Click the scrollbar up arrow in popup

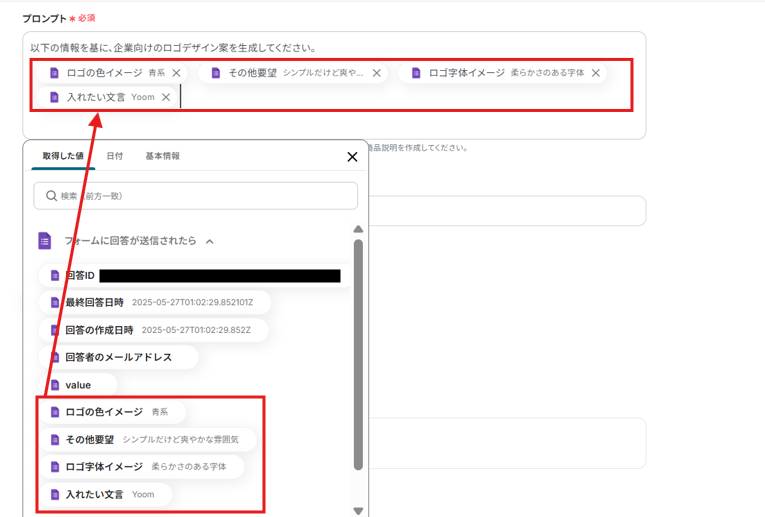tap(358, 229)
